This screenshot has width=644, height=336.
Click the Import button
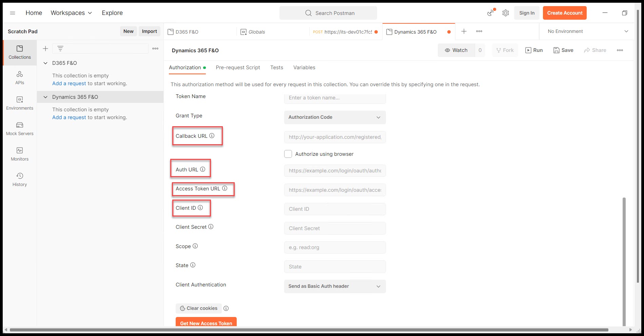tap(150, 31)
